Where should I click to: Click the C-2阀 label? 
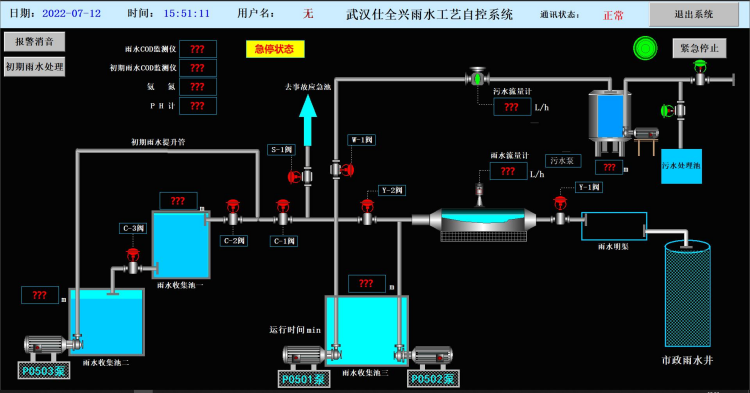pyautogui.click(x=234, y=240)
